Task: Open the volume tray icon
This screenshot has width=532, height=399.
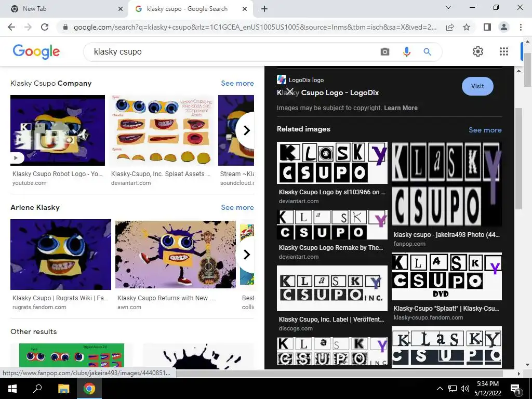Action: click(464, 389)
